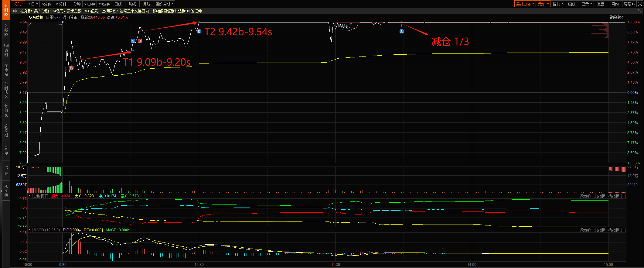Click the 隐藏 hide panel button
Image resolution: width=644 pixels, height=268 pixels.
tap(629, 4)
